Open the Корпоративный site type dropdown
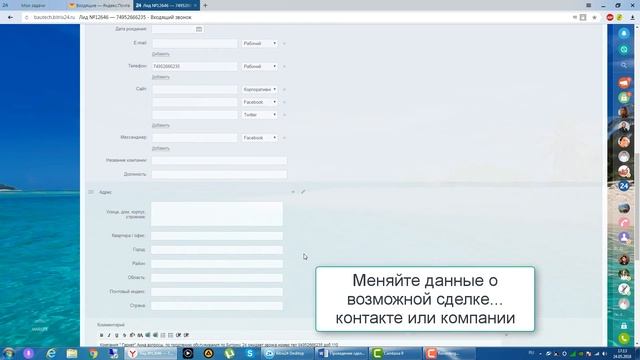Screen dimensions: 640x360 pyautogui.click(x=260, y=89)
